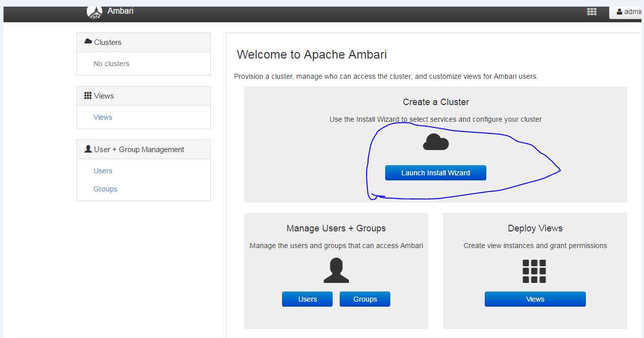Click 'Create view instances and grant permissions' text

[535, 246]
